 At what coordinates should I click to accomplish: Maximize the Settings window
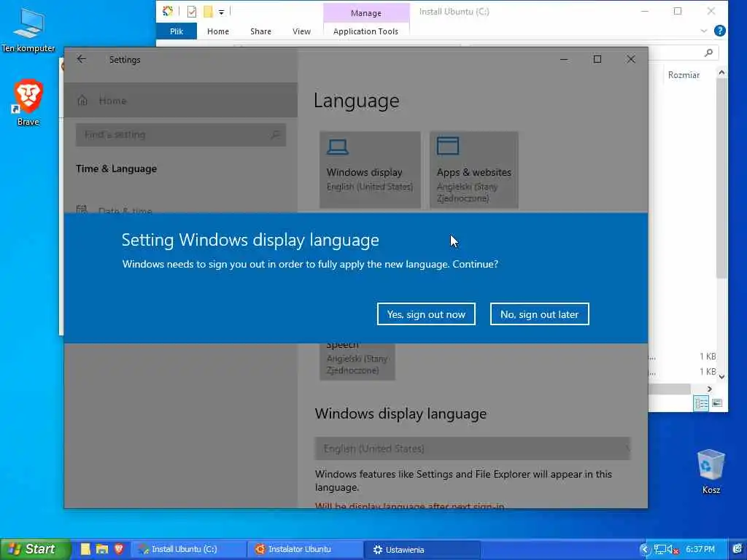pos(597,59)
